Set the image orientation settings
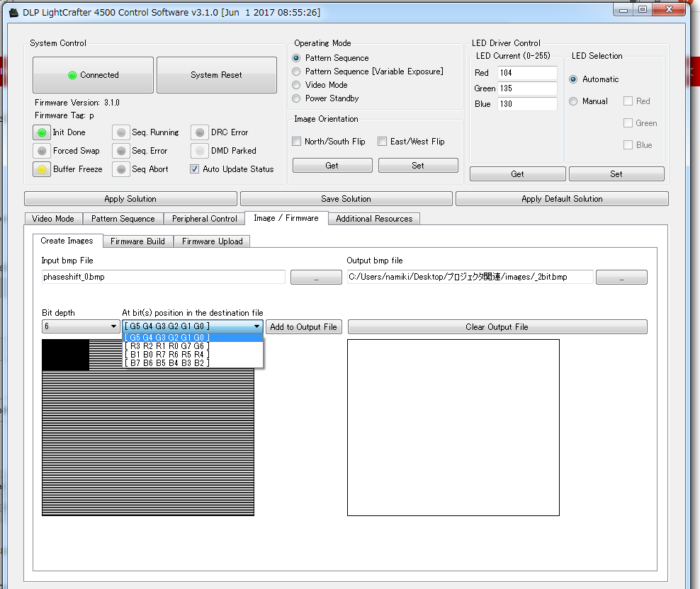Screen dimensions: 700x589 418,166
